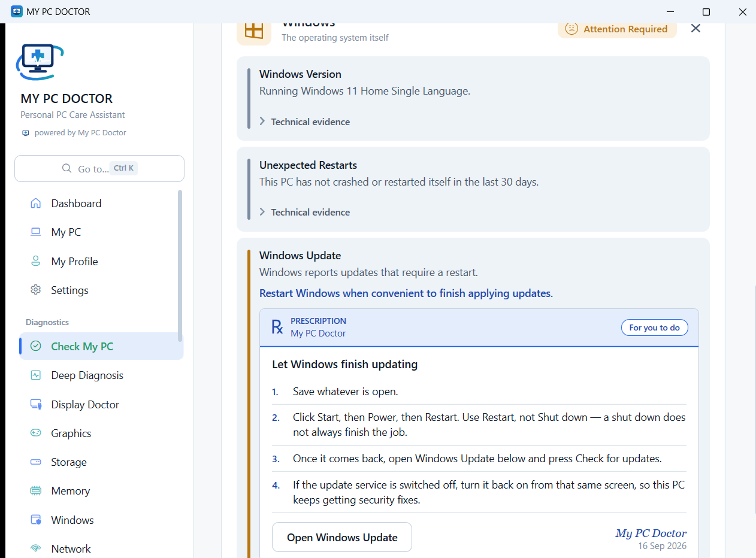Click the Windows Update heading
Viewport: 756px width, 558px height.
(300, 256)
